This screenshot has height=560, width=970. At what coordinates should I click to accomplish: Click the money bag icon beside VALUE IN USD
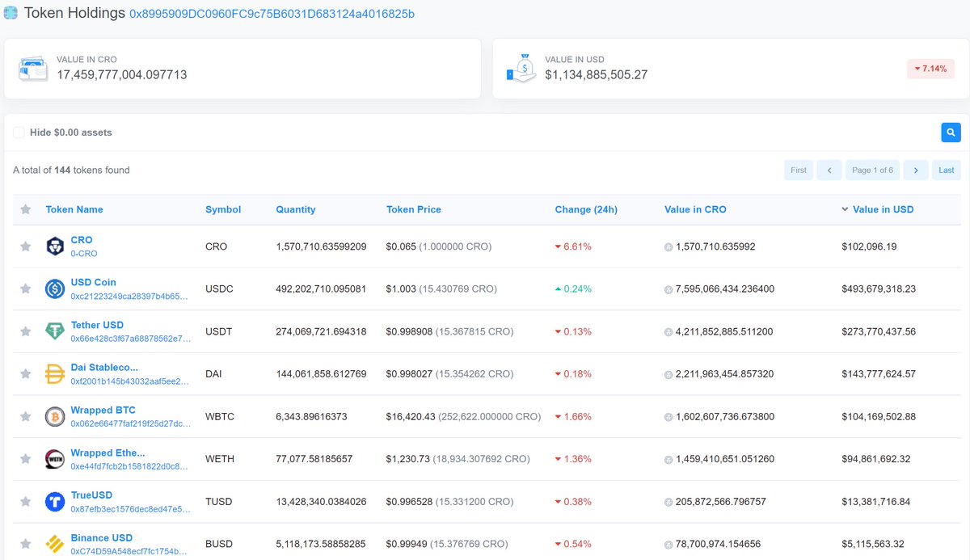point(521,68)
